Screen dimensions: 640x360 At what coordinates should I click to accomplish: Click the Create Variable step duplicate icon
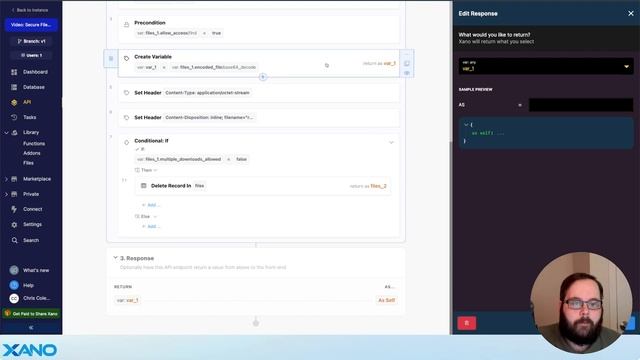[407, 64]
